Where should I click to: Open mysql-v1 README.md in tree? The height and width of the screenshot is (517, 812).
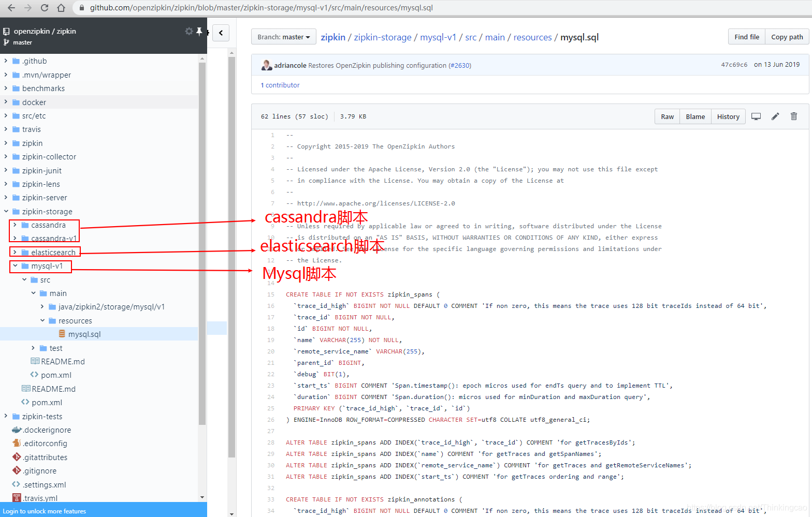pyautogui.click(x=63, y=362)
